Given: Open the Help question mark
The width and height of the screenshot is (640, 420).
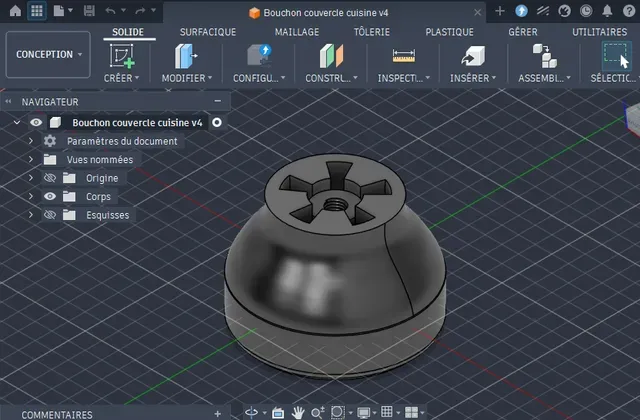Looking at the screenshot, I should [629, 11].
